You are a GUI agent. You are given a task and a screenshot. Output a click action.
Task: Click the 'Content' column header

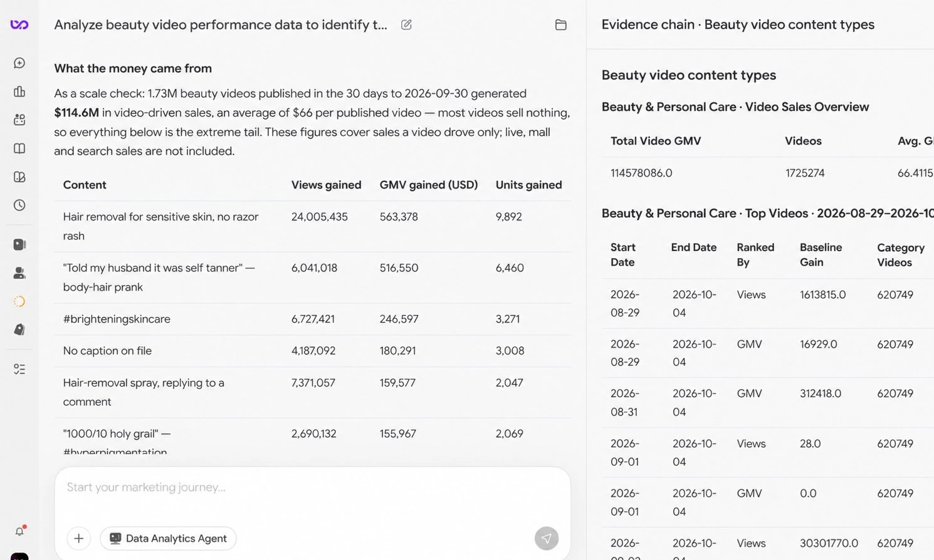(x=85, y=185)
